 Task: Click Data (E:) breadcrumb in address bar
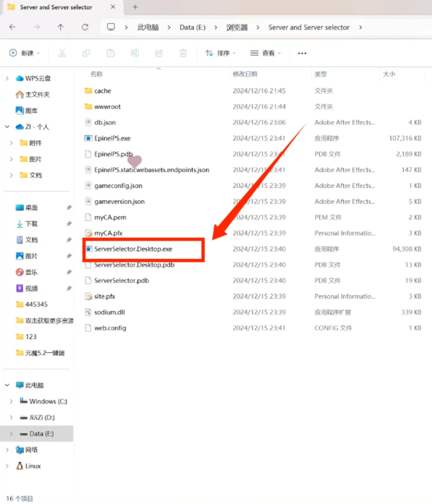tap(192, 27)
